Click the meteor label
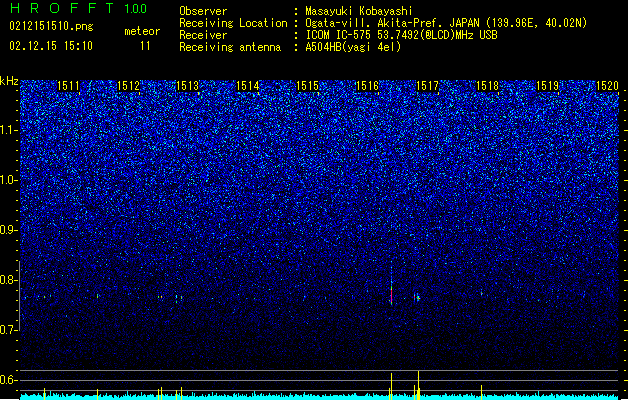This screenshot has width=629, height=400. coord(142,31)
